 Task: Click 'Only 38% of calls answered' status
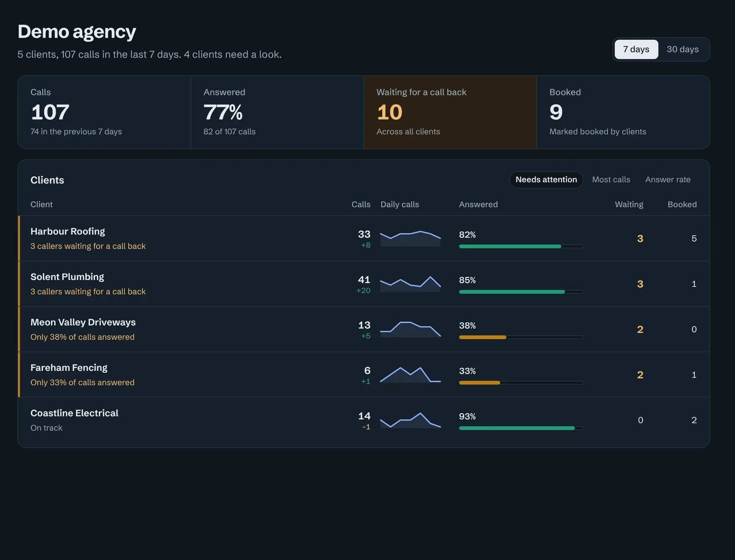coord(83,337)
